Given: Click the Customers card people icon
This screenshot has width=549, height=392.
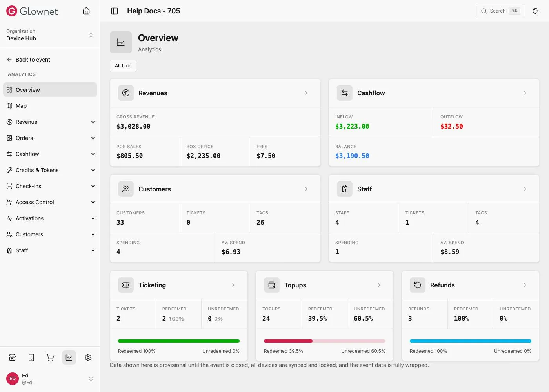Looking at the screenshot, I should pyautogui.click(x=126, y=189).
